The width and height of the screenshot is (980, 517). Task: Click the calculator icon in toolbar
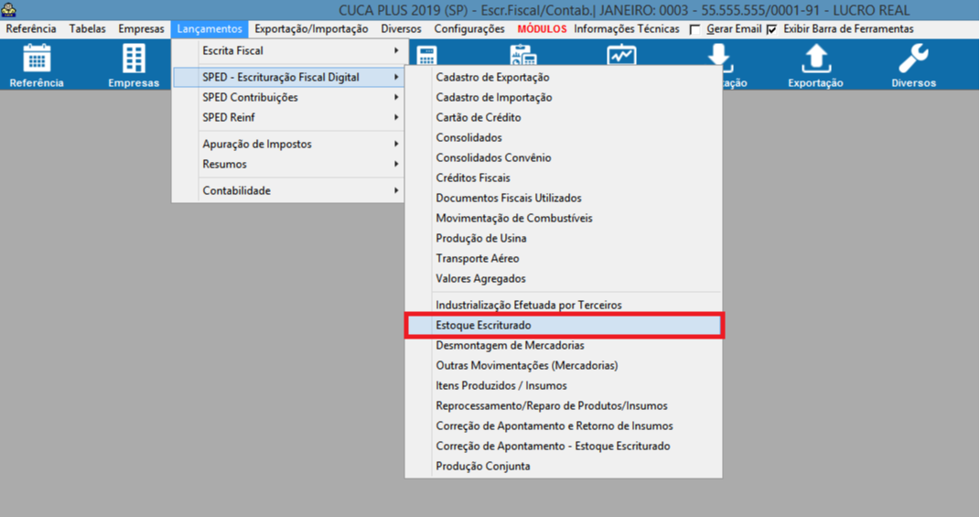coord(427,55)
